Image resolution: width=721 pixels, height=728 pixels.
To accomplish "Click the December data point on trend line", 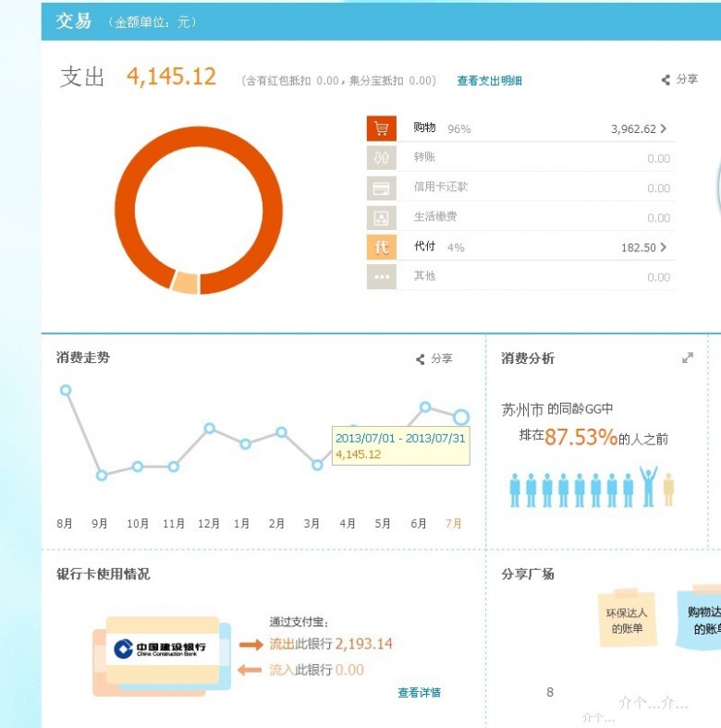I will click(210, 428).
